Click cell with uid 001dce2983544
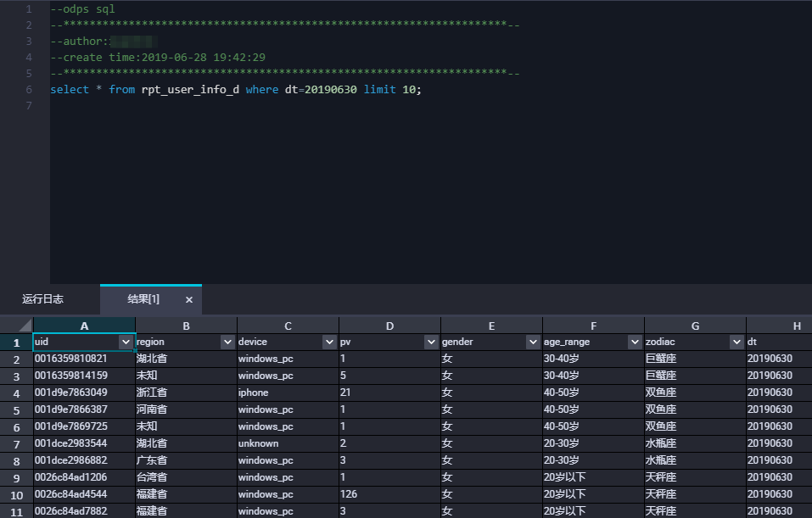This screenshot has height=518, width=812. pos(84,443)
